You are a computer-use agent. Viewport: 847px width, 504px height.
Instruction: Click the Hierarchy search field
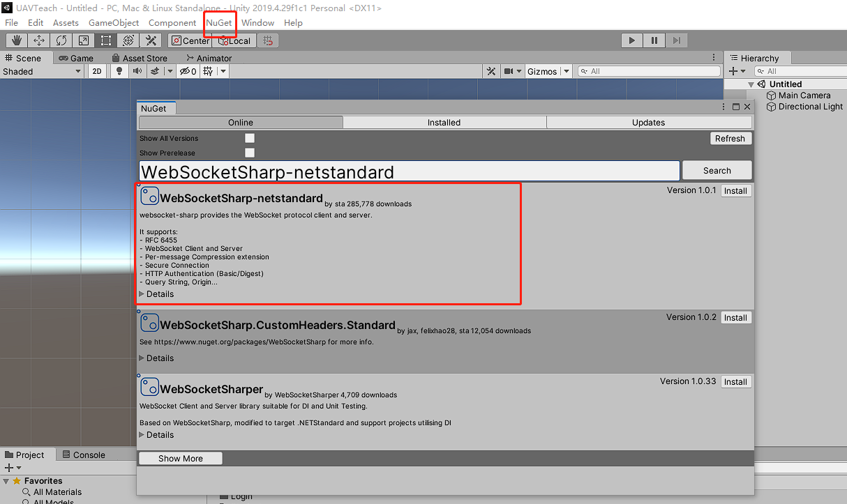[801, 71]
